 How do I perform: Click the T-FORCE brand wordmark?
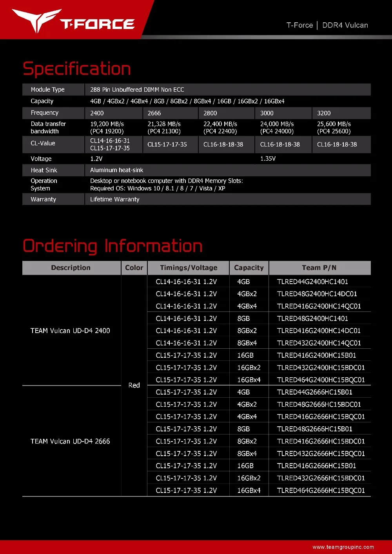click(x=98, y=24)
